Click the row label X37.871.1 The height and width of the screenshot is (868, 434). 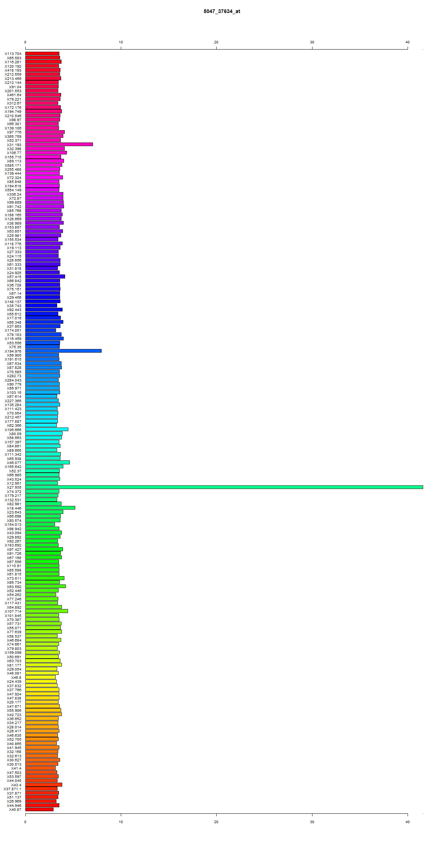click(13, 789)
